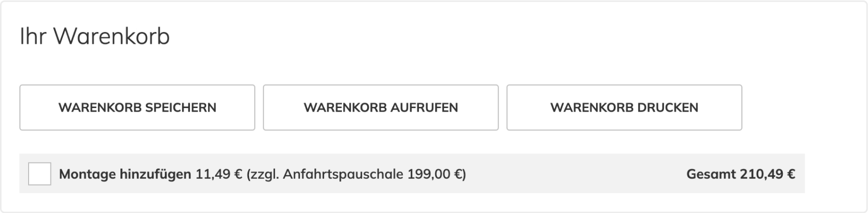Click the word 'Montage' in the gray row
Viewport: 868px width, 213px height.
coord(87,174)
